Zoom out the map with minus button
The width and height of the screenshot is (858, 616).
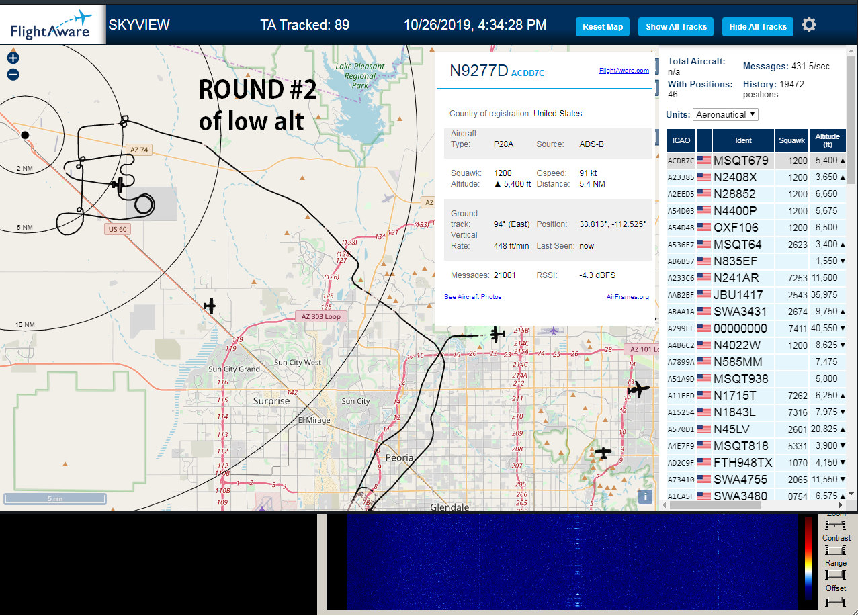(x=13, y=75)
